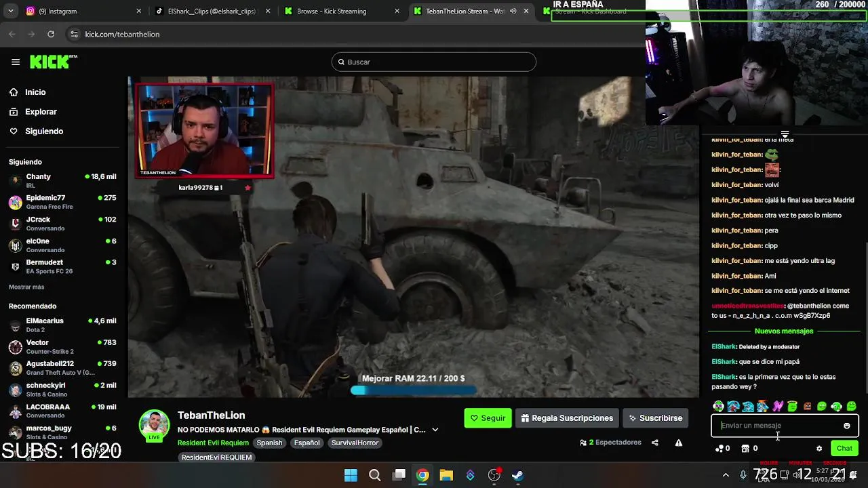Open Siguiendo in the sidebar
Image resolution: width=868 pixels, height=488 pixels.
point(44,131)
